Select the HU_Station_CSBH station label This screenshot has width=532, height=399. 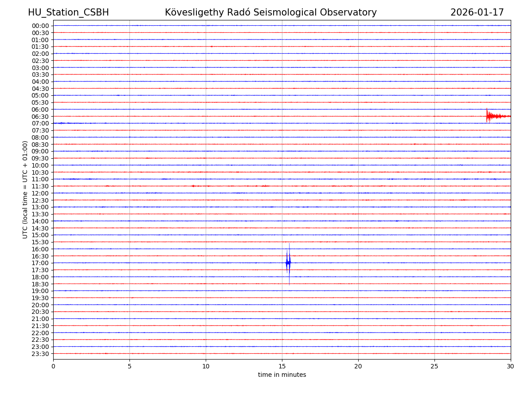click(68, 12)
